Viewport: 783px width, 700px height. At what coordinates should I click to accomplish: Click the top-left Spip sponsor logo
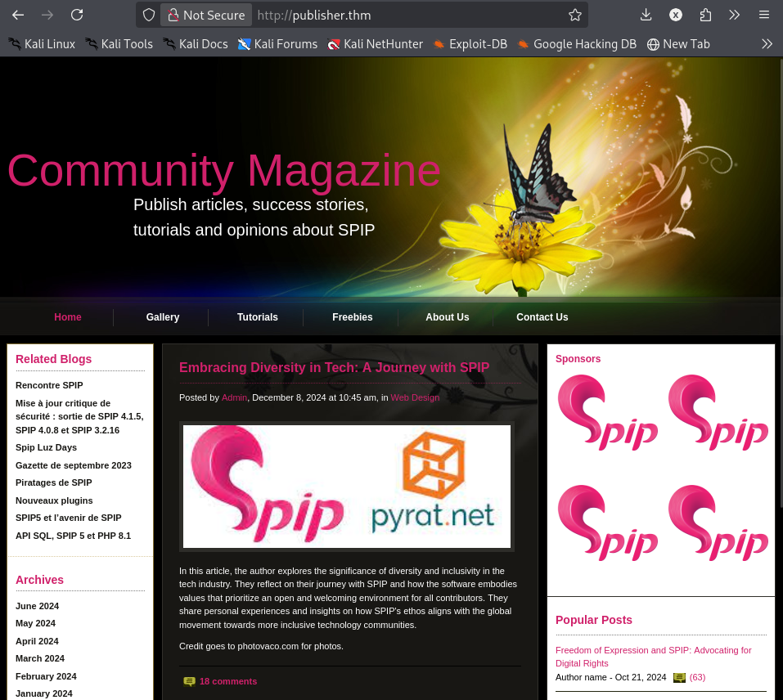[x=607, y=412]
